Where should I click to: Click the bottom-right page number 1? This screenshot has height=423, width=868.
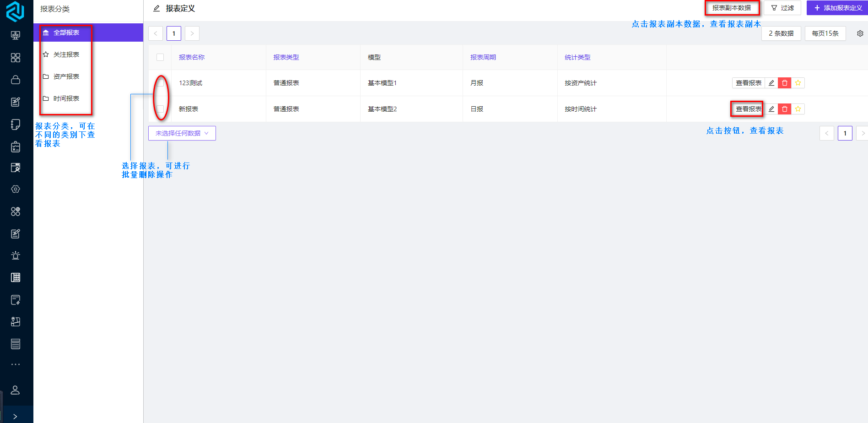click(x=845, y=133)
